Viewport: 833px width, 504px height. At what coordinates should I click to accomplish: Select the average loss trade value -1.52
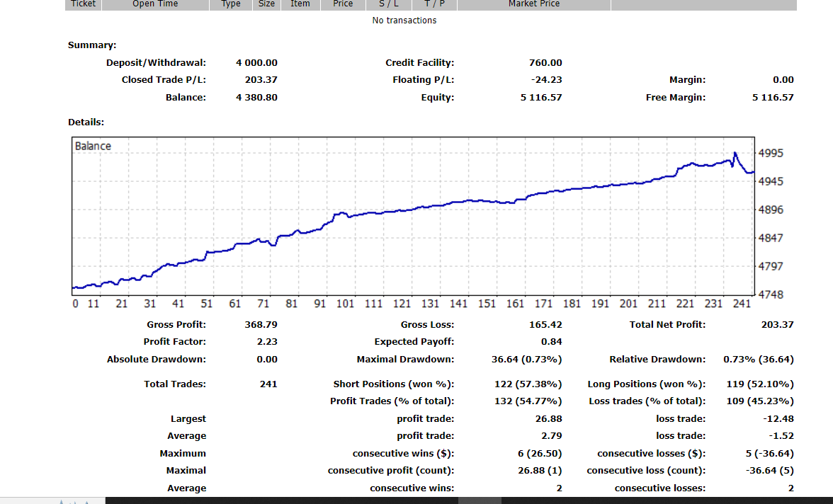[x=781, y=435]
